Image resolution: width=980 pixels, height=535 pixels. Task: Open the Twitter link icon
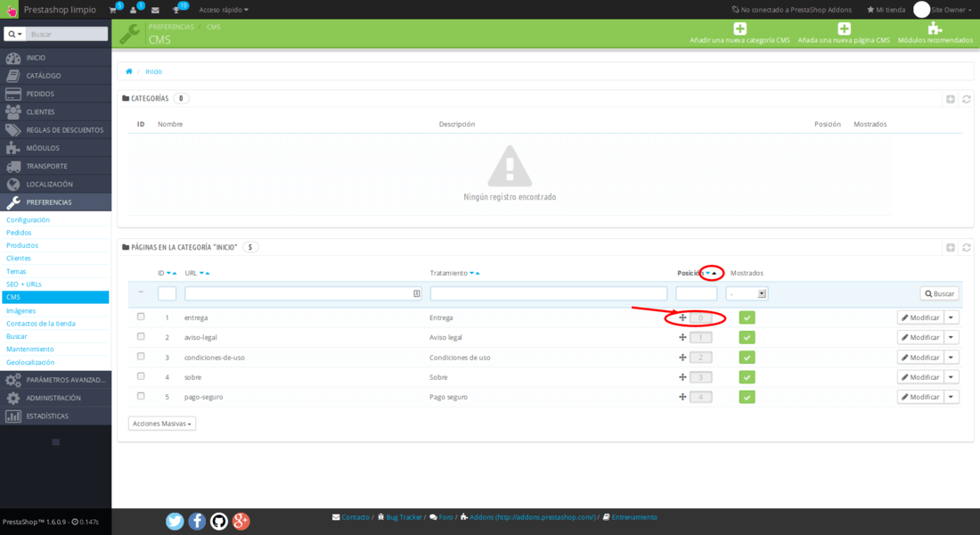click(175, 521)
